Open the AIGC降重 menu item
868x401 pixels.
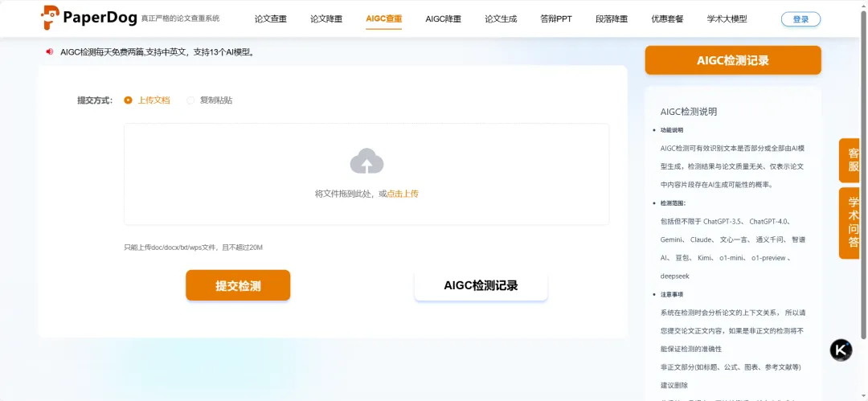pos(443,18)
